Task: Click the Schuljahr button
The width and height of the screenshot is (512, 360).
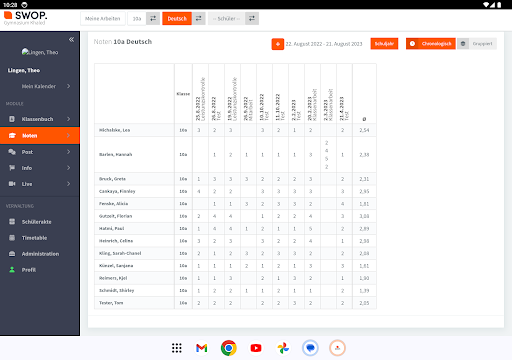Action: click(x=384, y=44)
